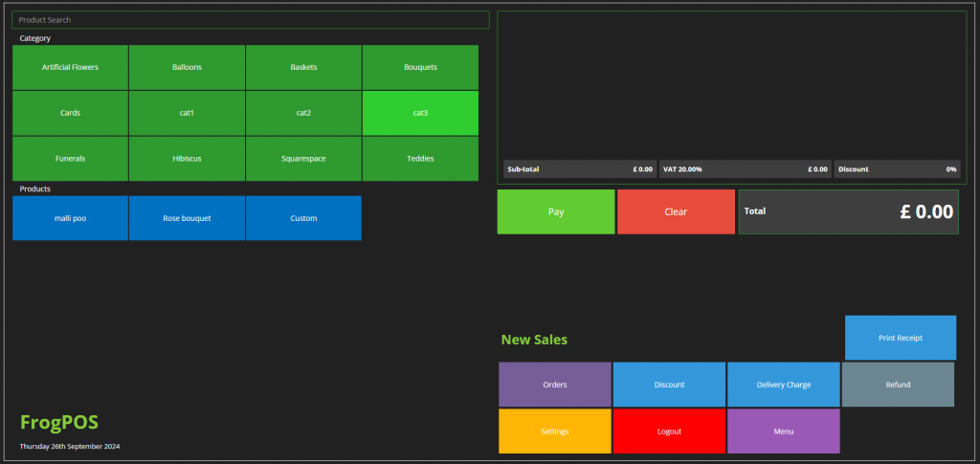
Task: Open the Orders screen
Action: tap(555, 385)
